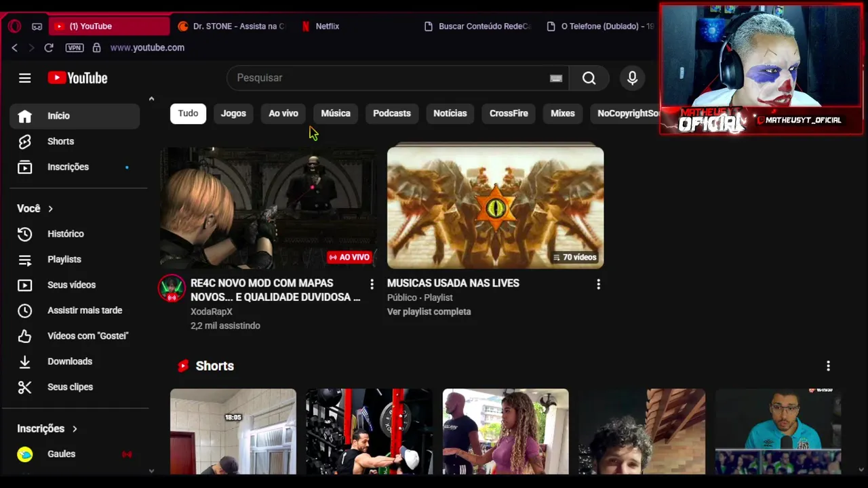Open Shorts shelf options menu
This screenshot has width=868, height=488.
828,366
